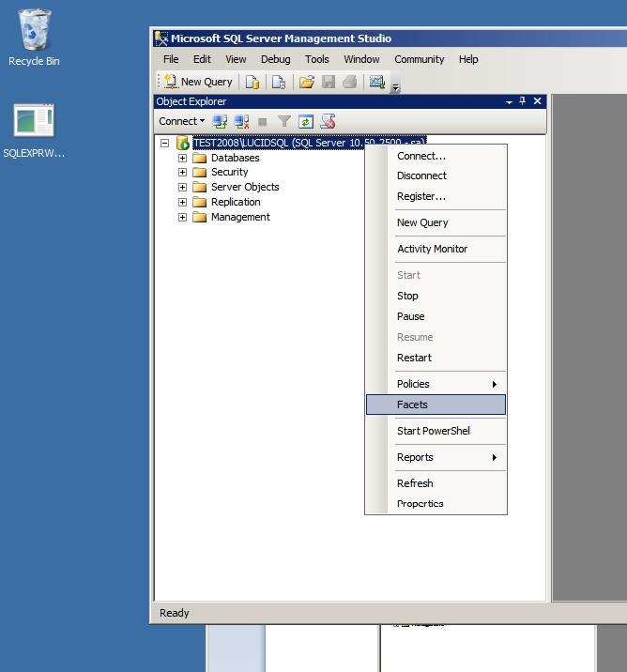Select the Databases tree label
This screenshot has width=627, height=672.
(236, 158)
